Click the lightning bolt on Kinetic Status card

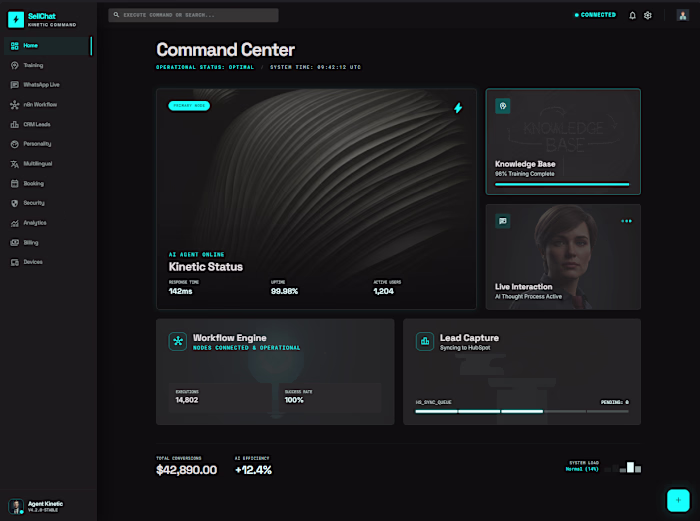tap(458, 108)
